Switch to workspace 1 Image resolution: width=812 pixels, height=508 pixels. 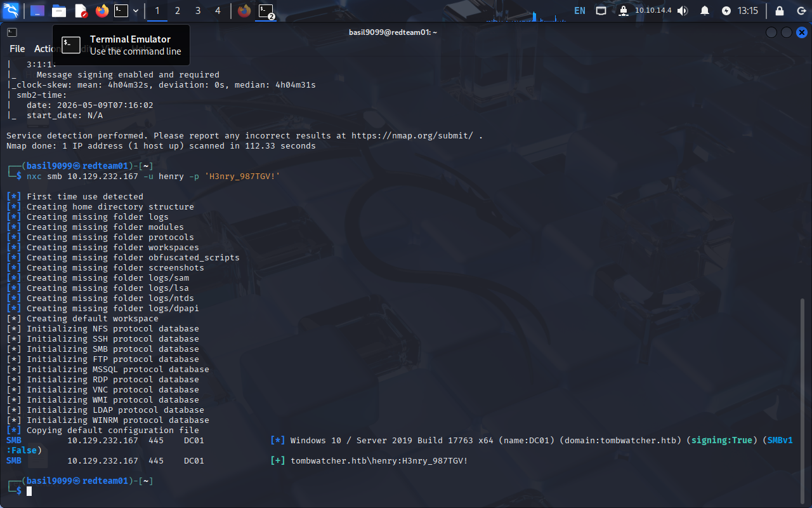point(157,11)
